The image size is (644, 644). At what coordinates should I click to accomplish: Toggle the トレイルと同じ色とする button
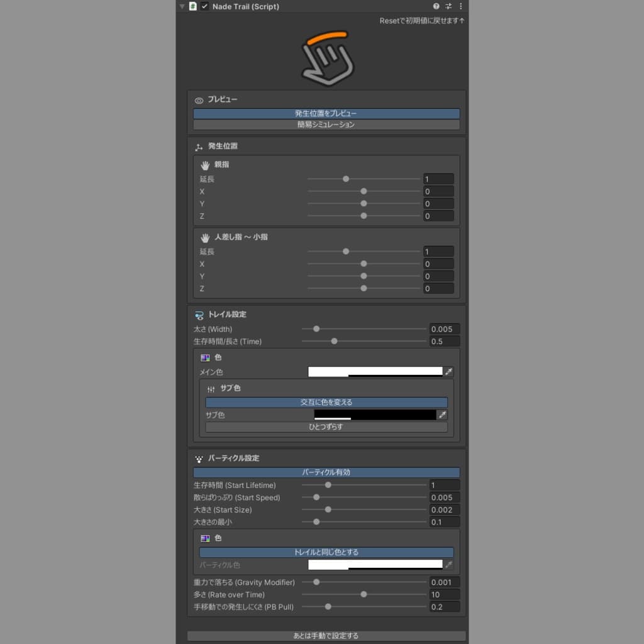(326, 552)
